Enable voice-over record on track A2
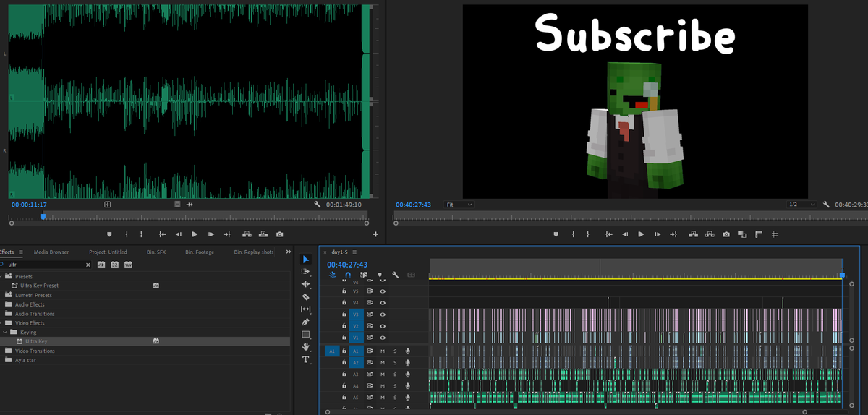Image resolution: width=868 pixels, height=415 pixels. click(408, 362)
